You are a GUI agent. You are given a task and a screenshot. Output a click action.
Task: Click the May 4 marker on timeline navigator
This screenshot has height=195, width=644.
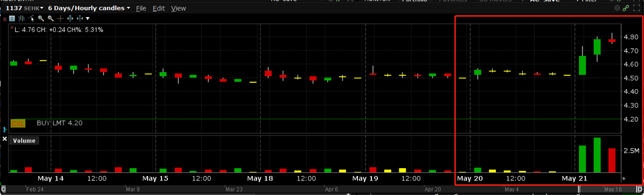511,189
